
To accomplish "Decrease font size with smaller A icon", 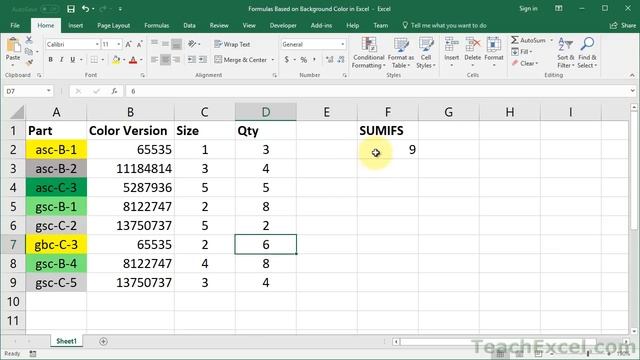I will (140, 44).
